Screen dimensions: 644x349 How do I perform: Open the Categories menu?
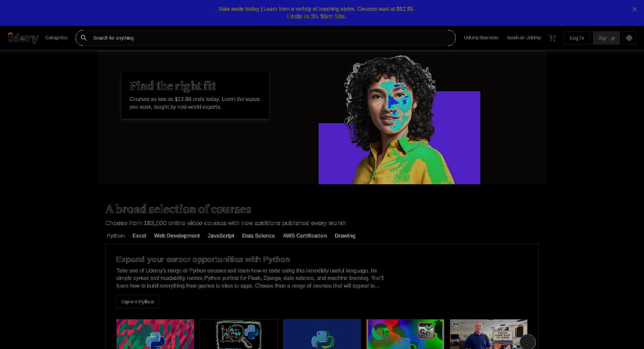(x=56, y=38)
